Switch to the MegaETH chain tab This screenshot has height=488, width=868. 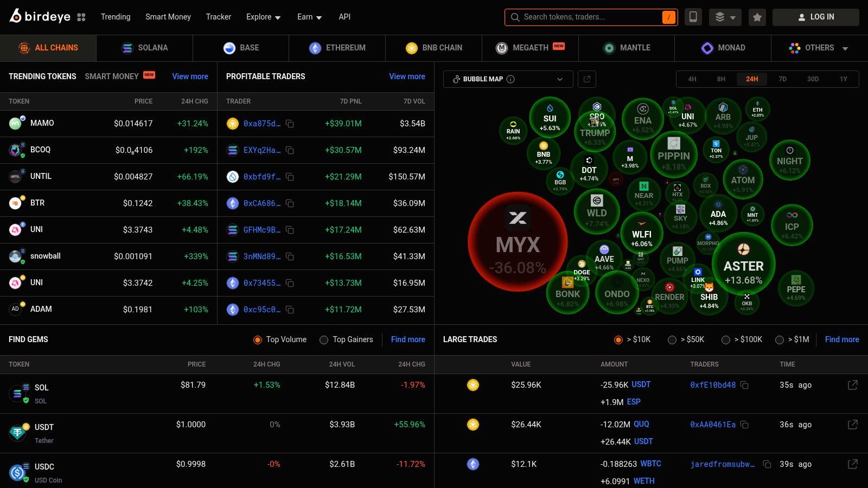click(530, 48)
